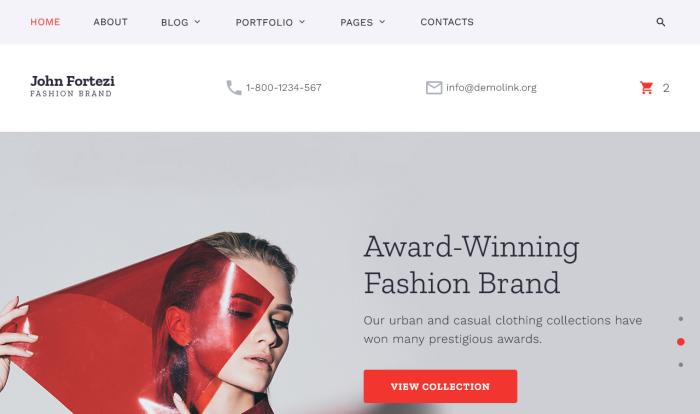Open the About menu item
The height and width of the screenshot is (414, 700).
pos(110,22)
